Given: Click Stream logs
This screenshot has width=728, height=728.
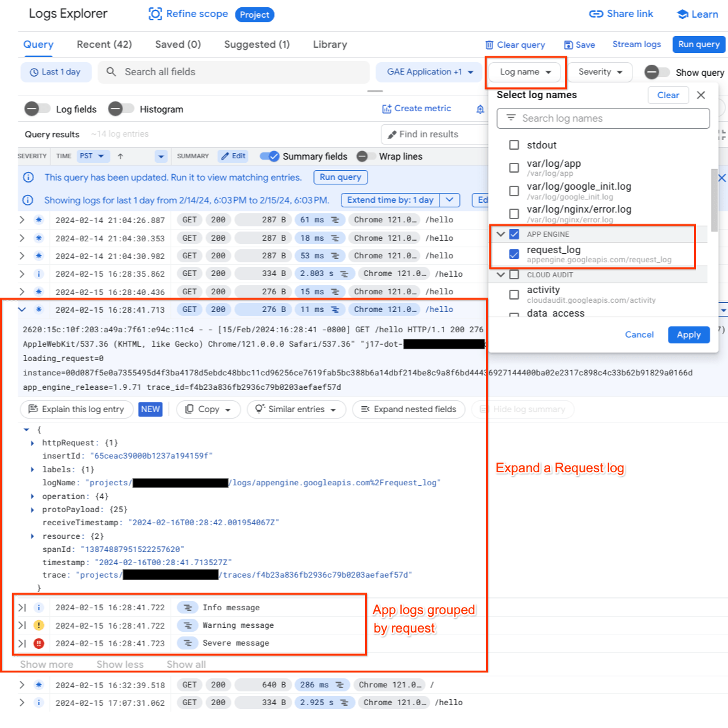Looking at the screenshot, I should click(x=636, y=44).
